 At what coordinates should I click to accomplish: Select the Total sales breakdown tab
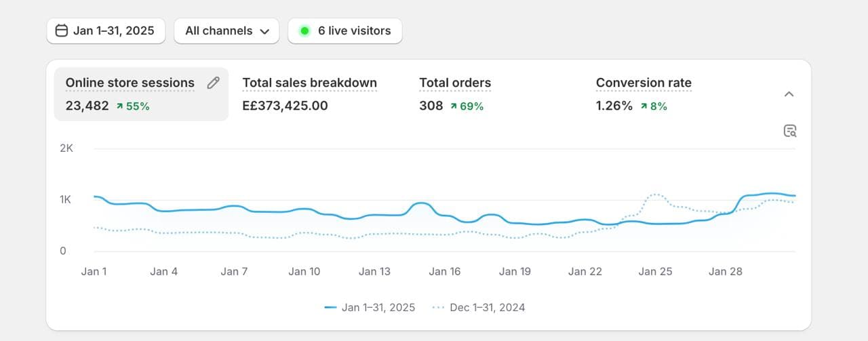coord(309,83)
